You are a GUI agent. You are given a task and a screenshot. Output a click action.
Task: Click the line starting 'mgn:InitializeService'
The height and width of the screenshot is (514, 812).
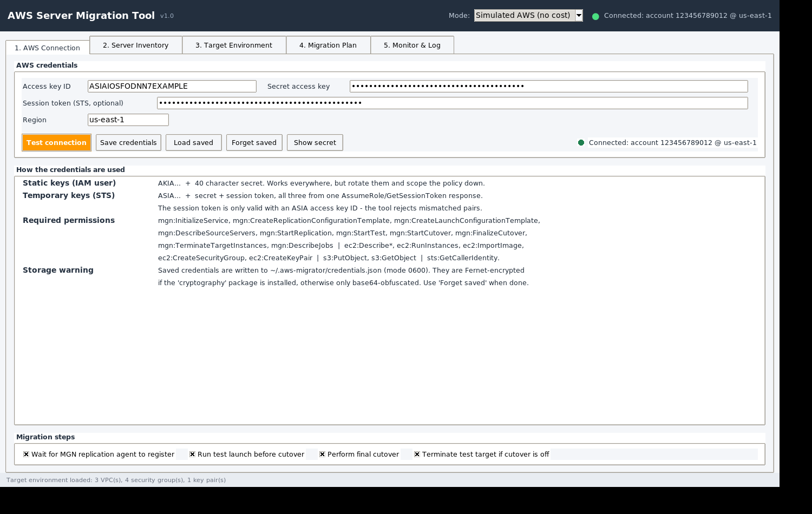click(349, 221)
